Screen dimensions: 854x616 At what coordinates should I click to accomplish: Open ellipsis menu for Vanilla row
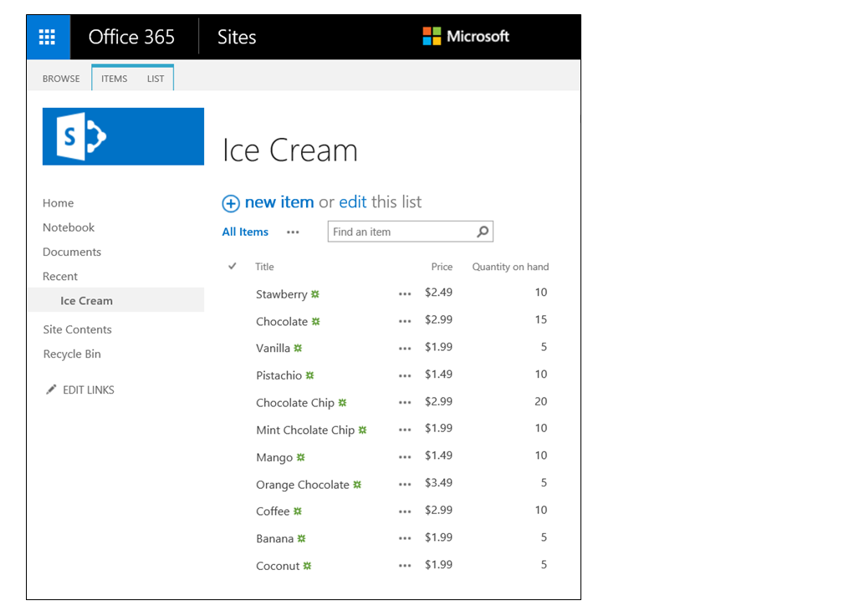(x=405, y=349)
